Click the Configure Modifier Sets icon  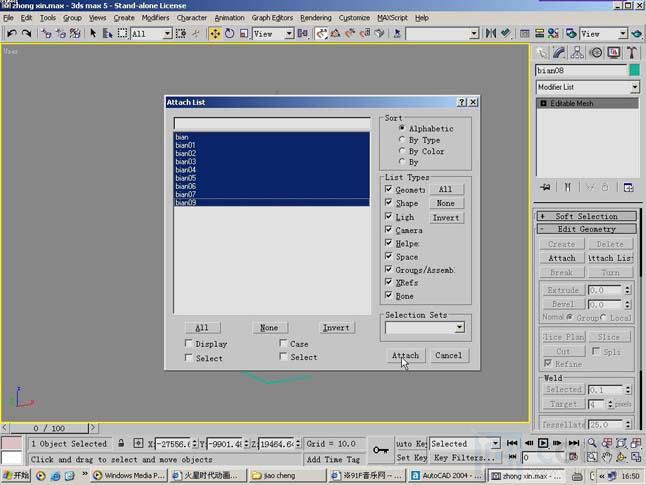(x=628, y=187)
